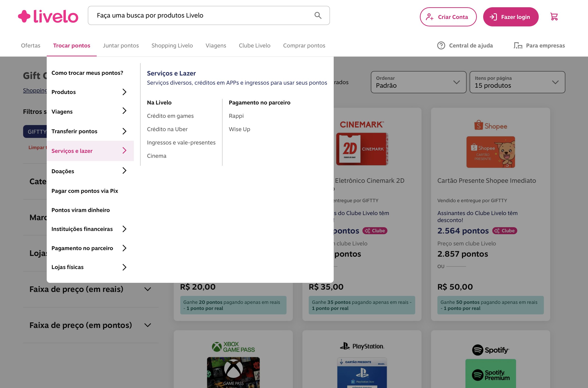The height and width of the screenshot is (388, 588).
Task: Select Pagar com pontos via Pix
Action: [85, 191]
